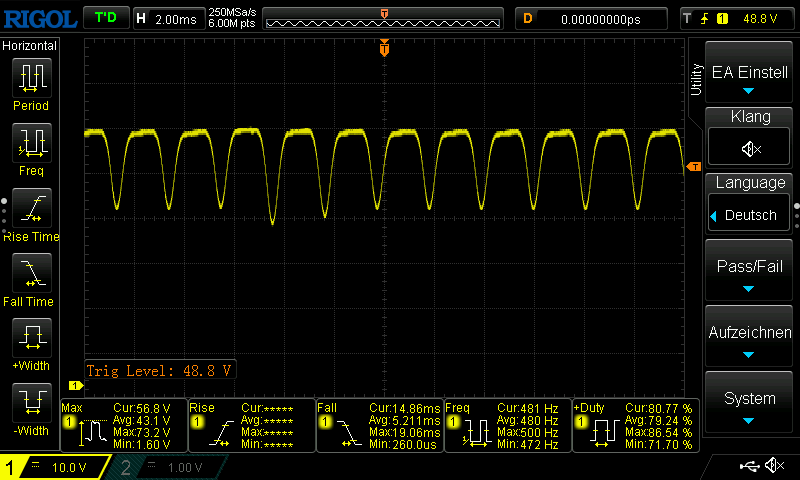Click the Freq Max:500 Hz value
Screen dimensions: 800x480
pyautogui.click(x=528, y=433)
